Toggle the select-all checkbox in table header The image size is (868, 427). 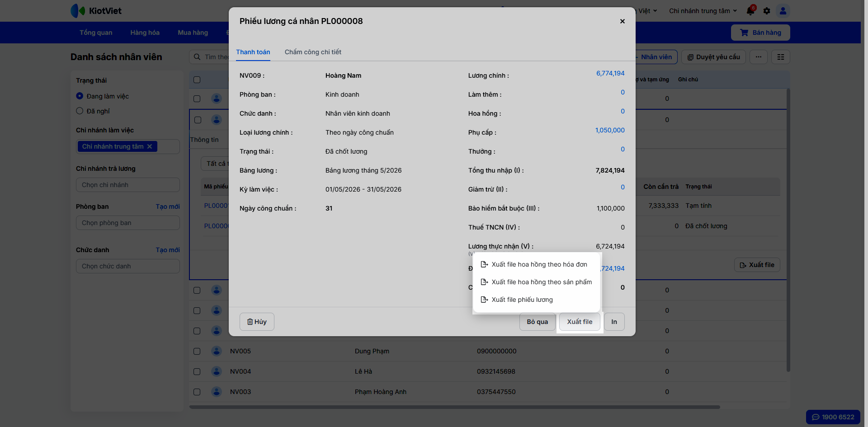click(197, 80)
